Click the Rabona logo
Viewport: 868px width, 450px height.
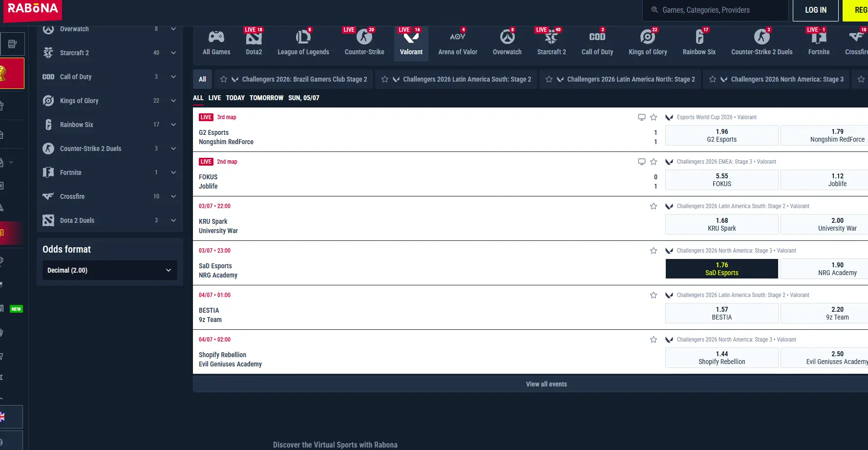(33, 10)
